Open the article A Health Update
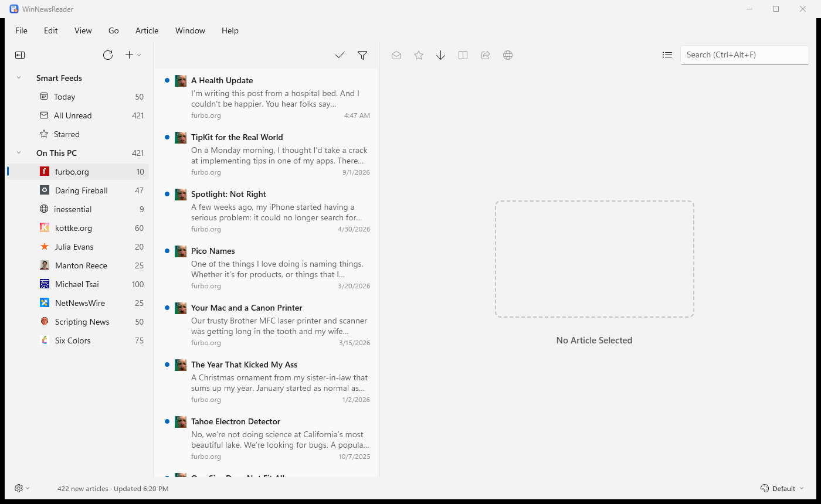821x504 pixels. click(x=267, y=97)
